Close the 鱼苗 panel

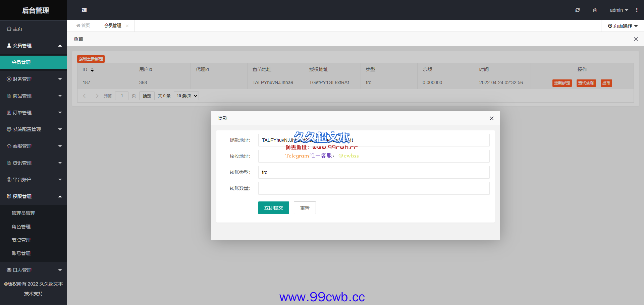pyautogui.click(x=636, y=39)
